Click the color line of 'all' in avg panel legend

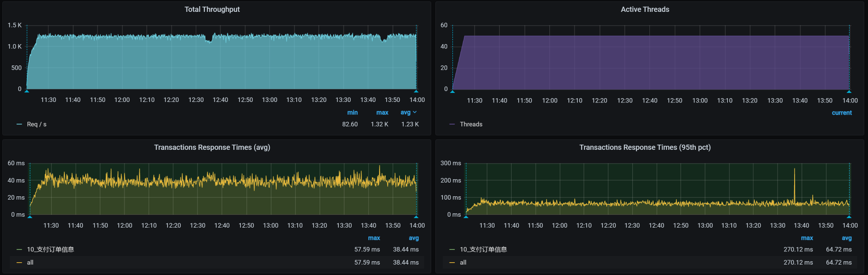point(19,263)
